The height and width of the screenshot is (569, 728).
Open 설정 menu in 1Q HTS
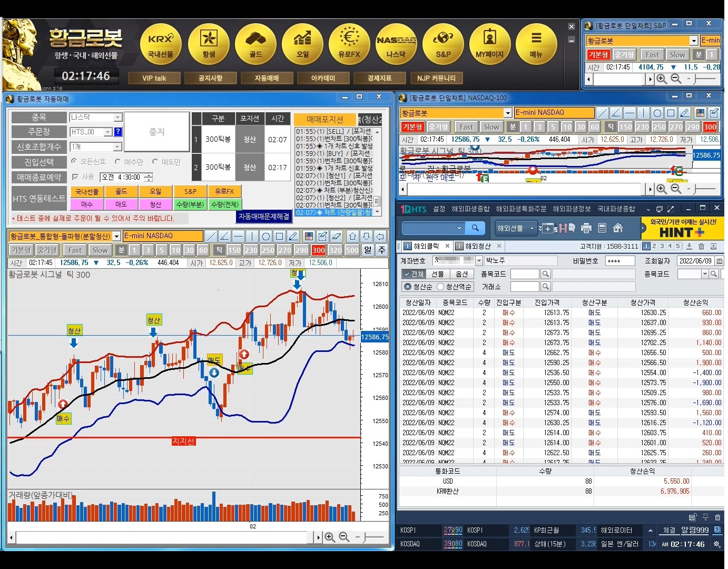tap(439, 209)
